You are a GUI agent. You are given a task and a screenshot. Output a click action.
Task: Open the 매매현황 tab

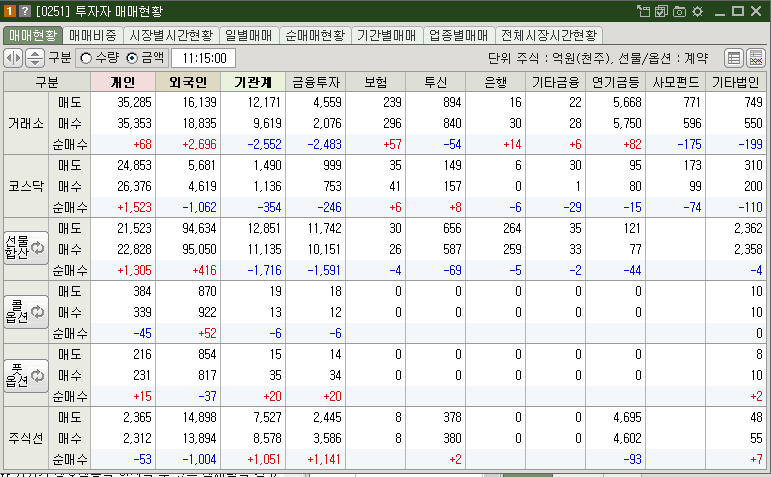[33, 35]
